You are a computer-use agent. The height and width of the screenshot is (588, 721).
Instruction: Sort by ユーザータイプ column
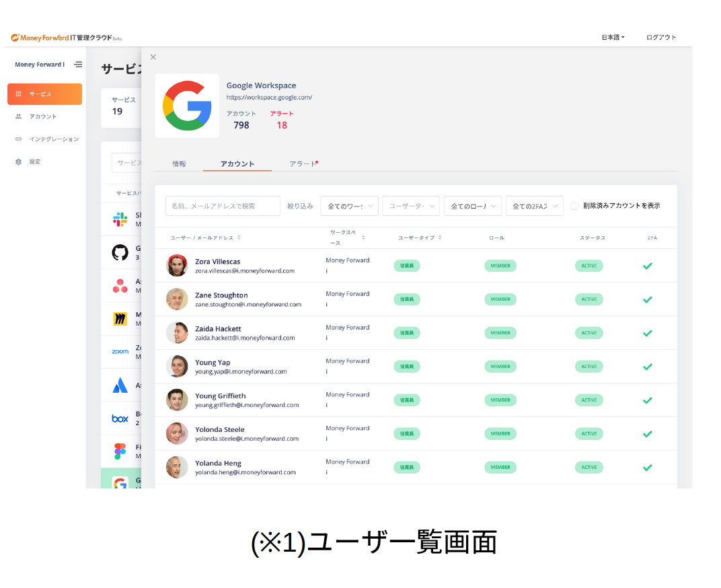420,238
